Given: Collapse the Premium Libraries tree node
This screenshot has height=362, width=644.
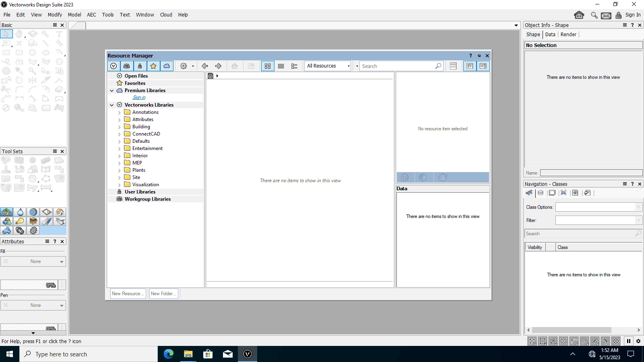Looking at the screenshot, I should click(112, 90).
